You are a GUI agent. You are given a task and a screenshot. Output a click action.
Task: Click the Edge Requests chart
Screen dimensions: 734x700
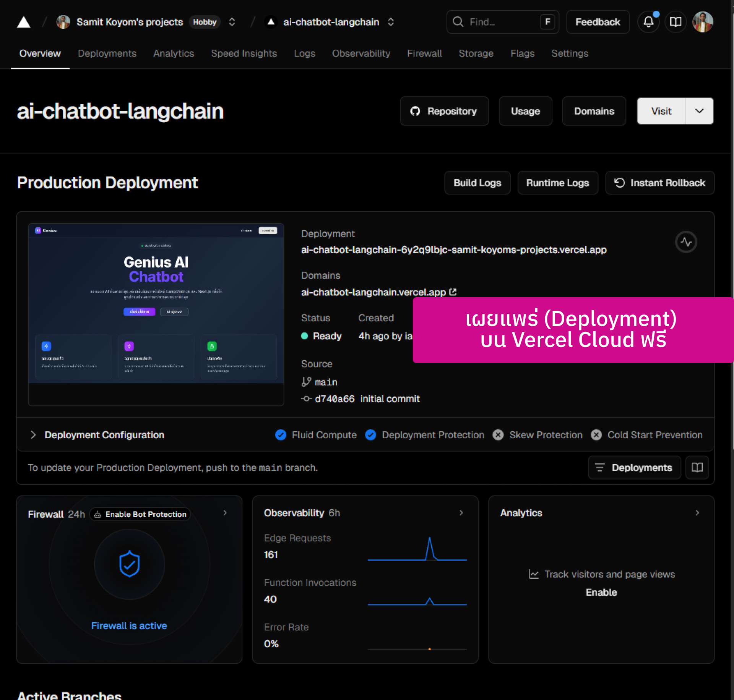417,549
